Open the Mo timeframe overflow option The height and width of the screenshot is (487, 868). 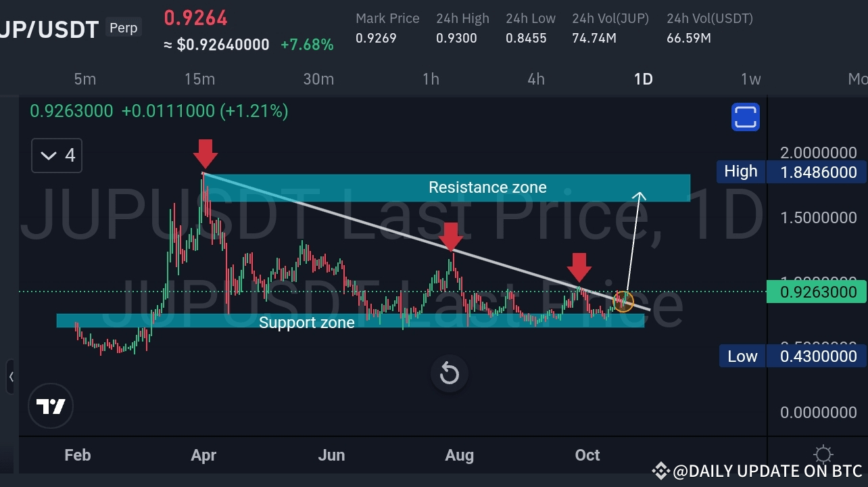857,78
